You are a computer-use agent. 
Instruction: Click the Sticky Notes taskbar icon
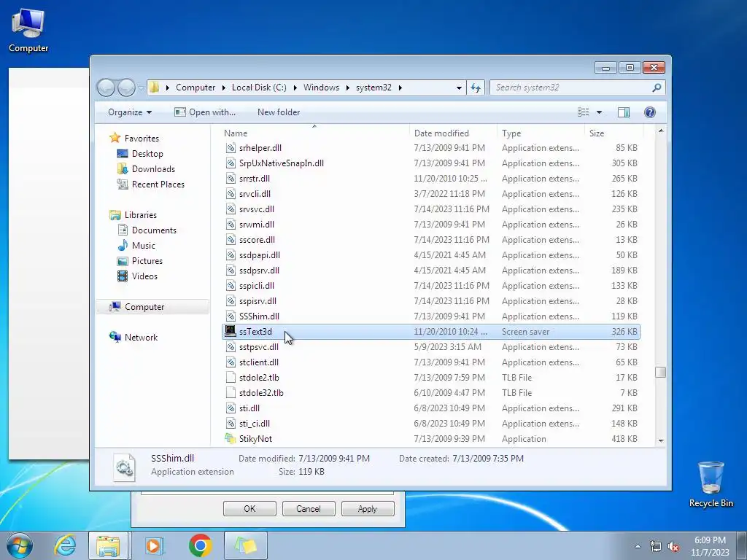pos(245,545)
